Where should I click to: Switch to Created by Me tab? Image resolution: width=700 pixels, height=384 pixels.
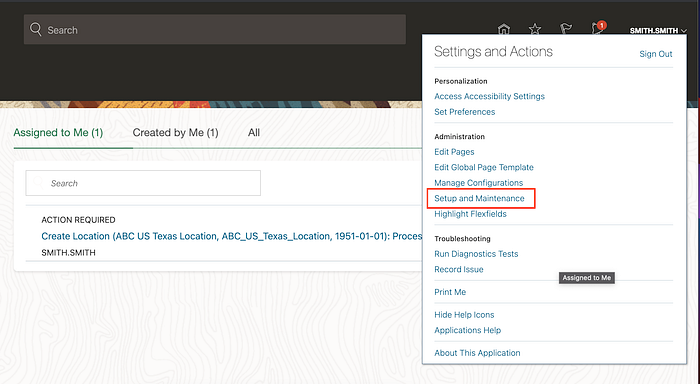click(175, 133)
